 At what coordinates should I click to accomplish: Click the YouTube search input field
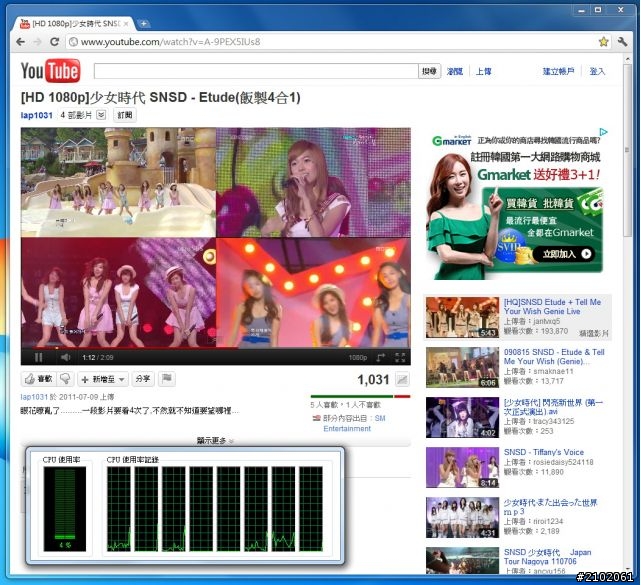tap(256, 71)
